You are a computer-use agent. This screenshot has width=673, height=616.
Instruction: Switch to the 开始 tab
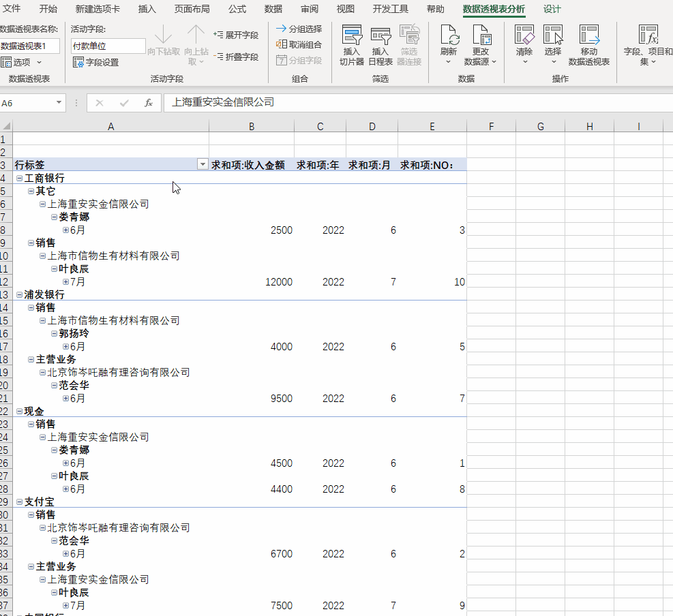pyautogui.click(x=48, y=9)
